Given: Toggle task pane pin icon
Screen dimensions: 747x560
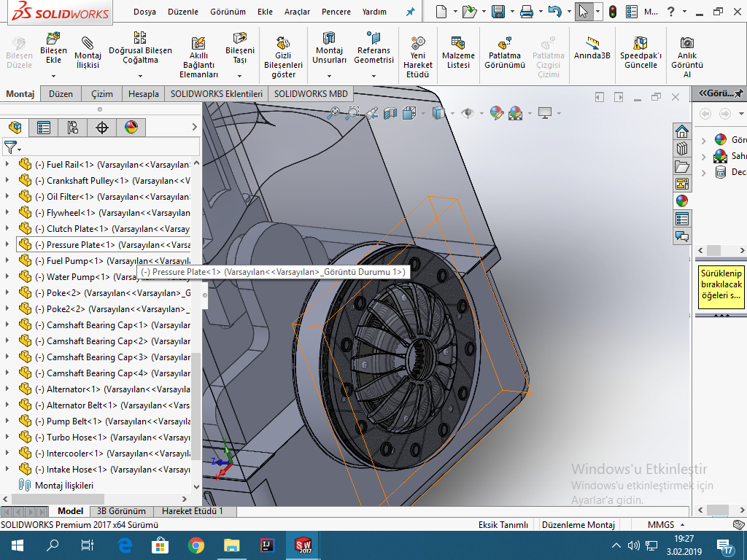Looking at the screenshot, I should [739, 93].
